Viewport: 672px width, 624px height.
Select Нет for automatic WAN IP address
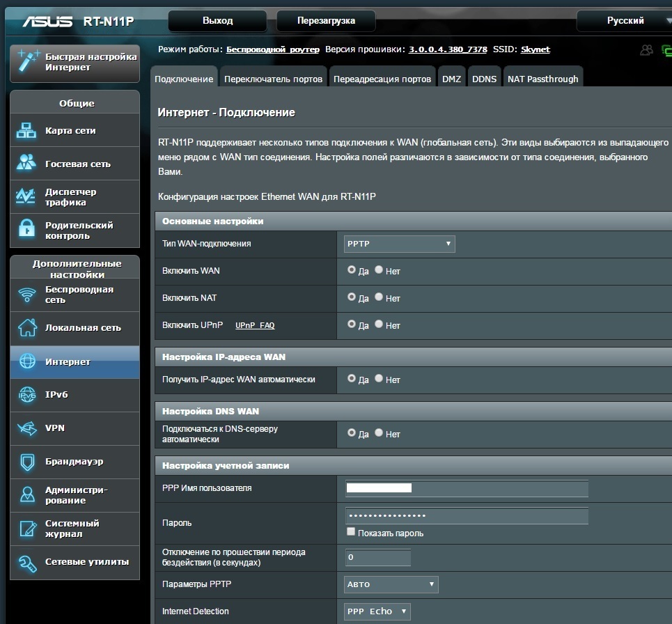coord(379,378)
